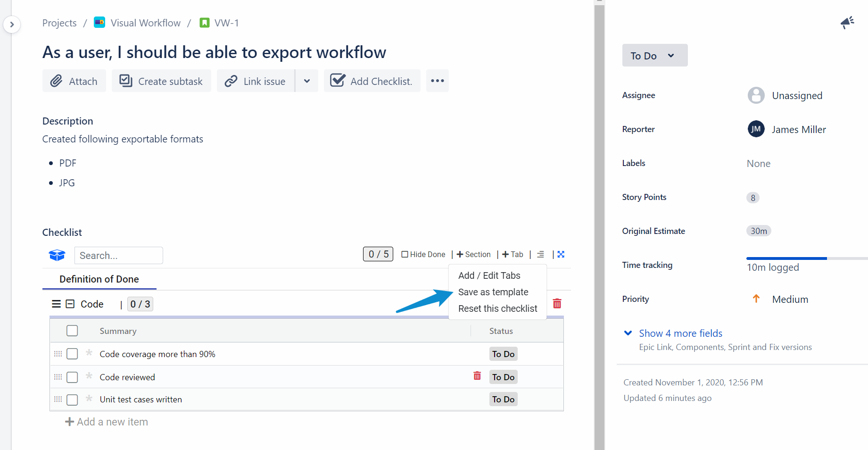The image size is (868, 450).
Task: Click the checklist fullscreen expand icon
Action: (x=561, y=254)
